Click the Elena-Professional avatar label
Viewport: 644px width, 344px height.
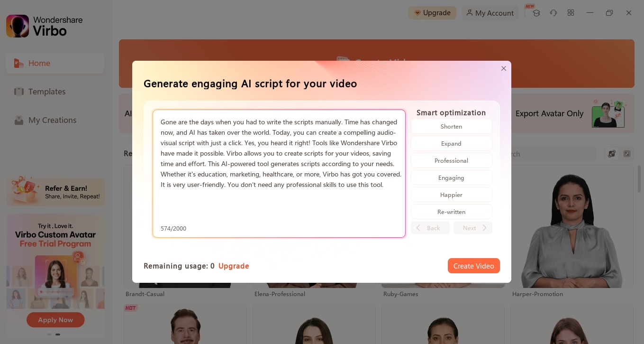[x=280, y=294]
